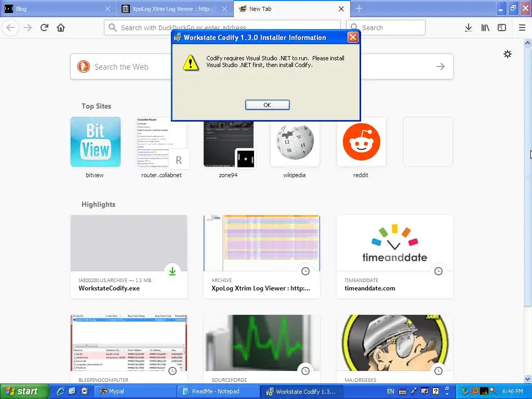Click the browser forward arrow
Screen dimensions: 532x399
[28, 28]
